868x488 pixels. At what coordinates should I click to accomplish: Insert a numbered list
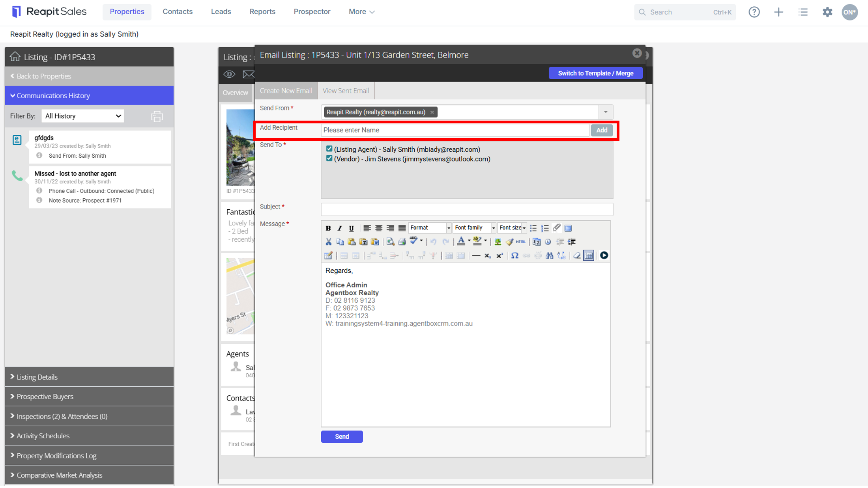click(545, 228)
